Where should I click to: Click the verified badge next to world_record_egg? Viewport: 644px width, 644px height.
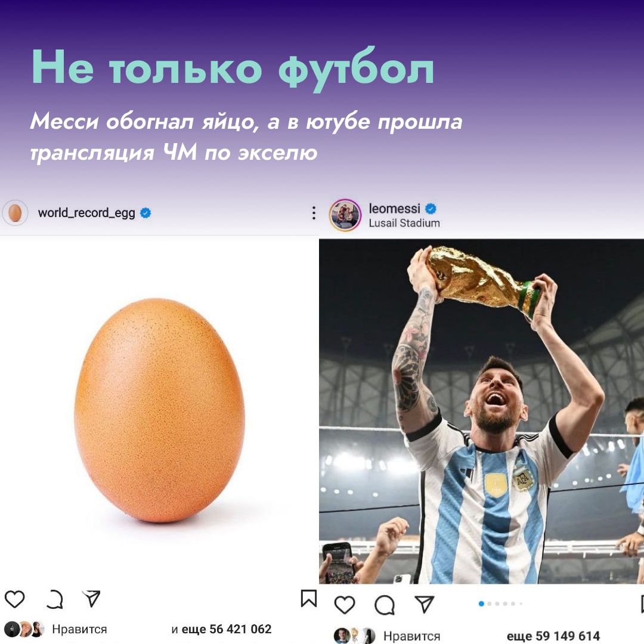point(146,213)
